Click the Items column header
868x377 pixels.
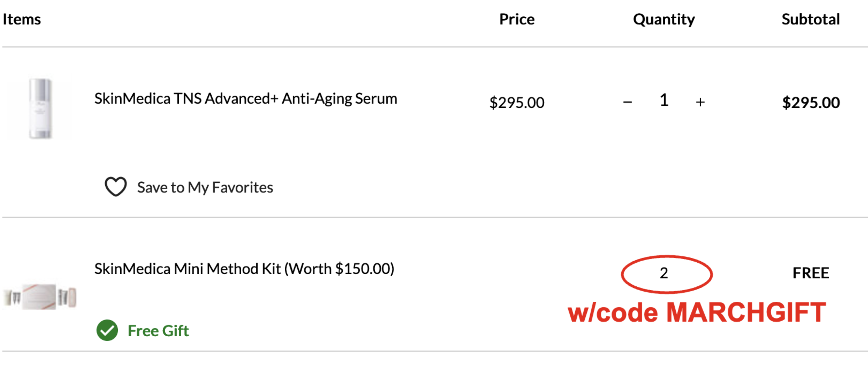pos(22,19)
